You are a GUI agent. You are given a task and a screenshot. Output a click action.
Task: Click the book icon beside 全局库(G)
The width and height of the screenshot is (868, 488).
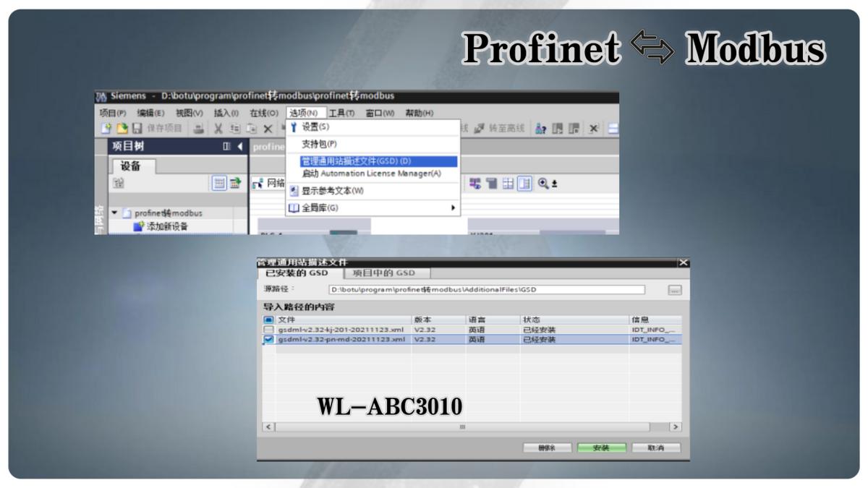[294, 208]
